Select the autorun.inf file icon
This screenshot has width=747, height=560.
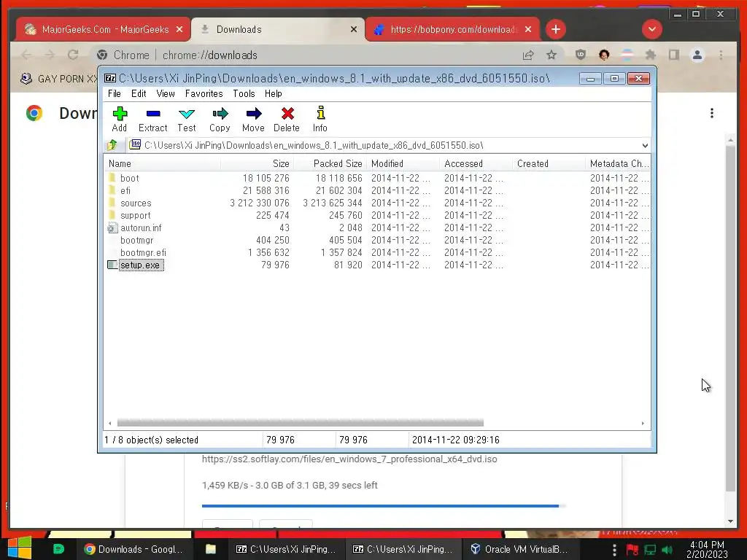click(112, 228)
